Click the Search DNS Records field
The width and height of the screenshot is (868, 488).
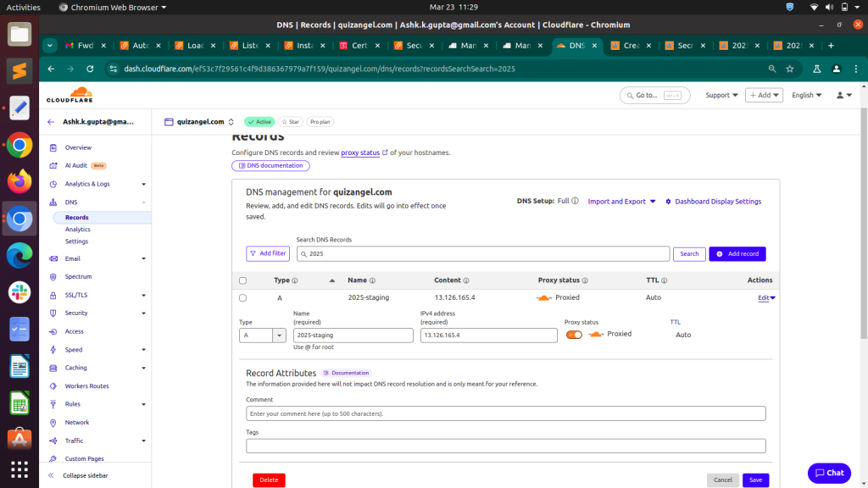(x=483, y=254)
